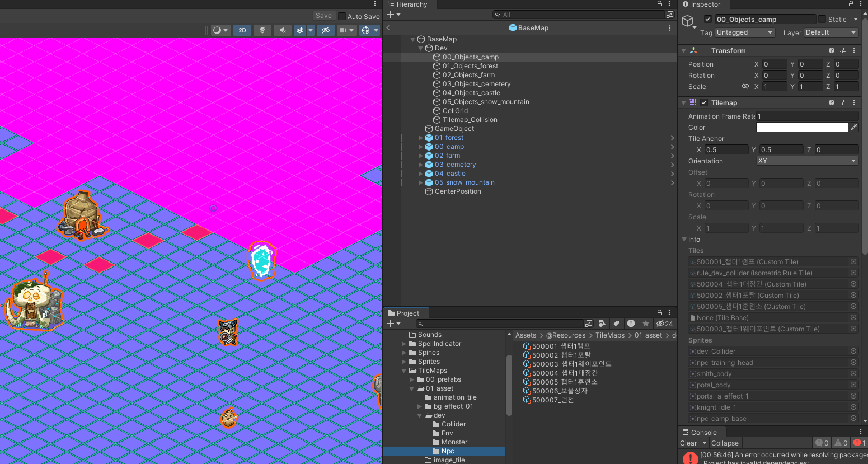868x464 pixels.
Task: Enable Auto Save for prefab
Action: tap(342, 16)
